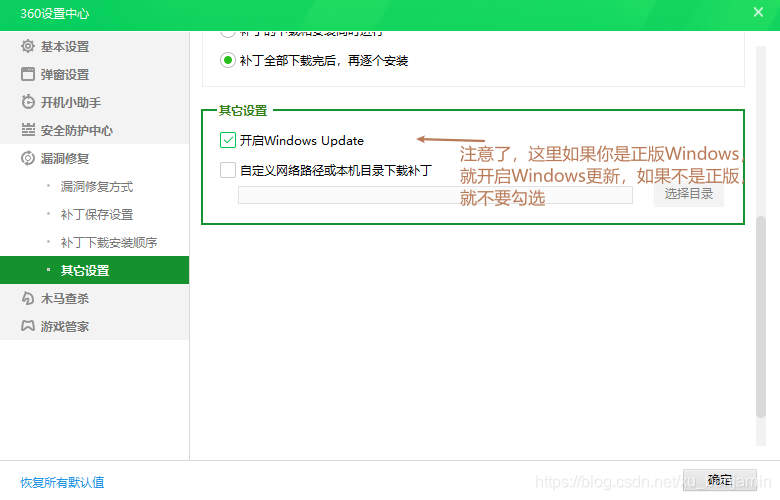Select 补丁全部下载完后，再逐个安装 radio option

(x=228, y=61)
